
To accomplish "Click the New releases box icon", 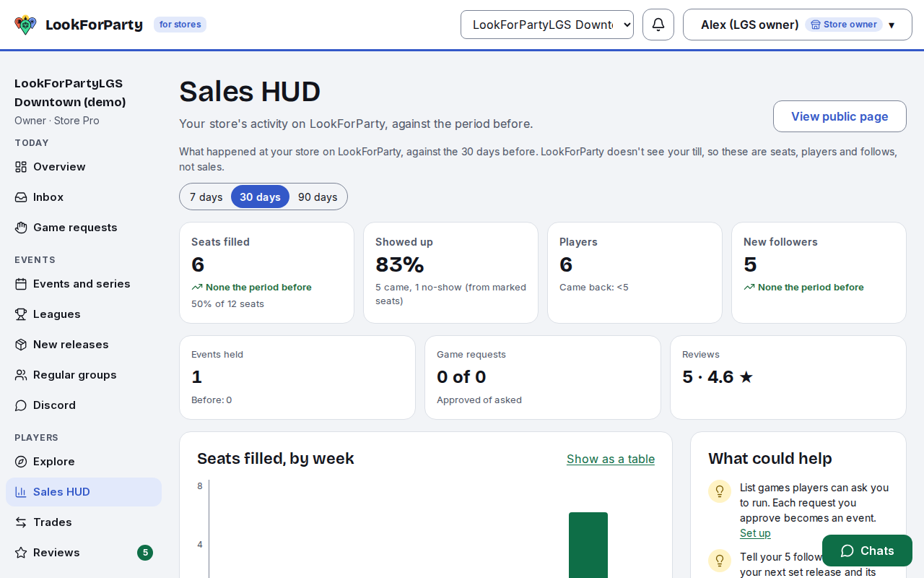I will 21,345.
